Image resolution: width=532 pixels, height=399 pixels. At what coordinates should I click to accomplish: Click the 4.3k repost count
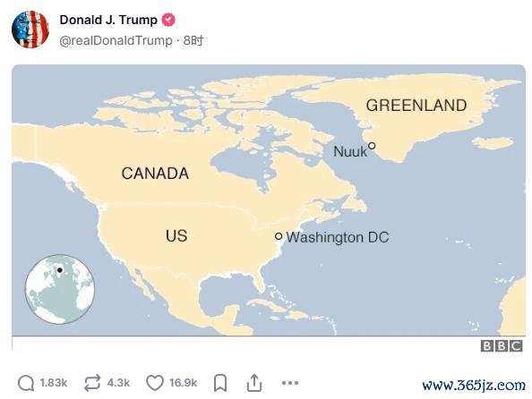tap(118, 383)
